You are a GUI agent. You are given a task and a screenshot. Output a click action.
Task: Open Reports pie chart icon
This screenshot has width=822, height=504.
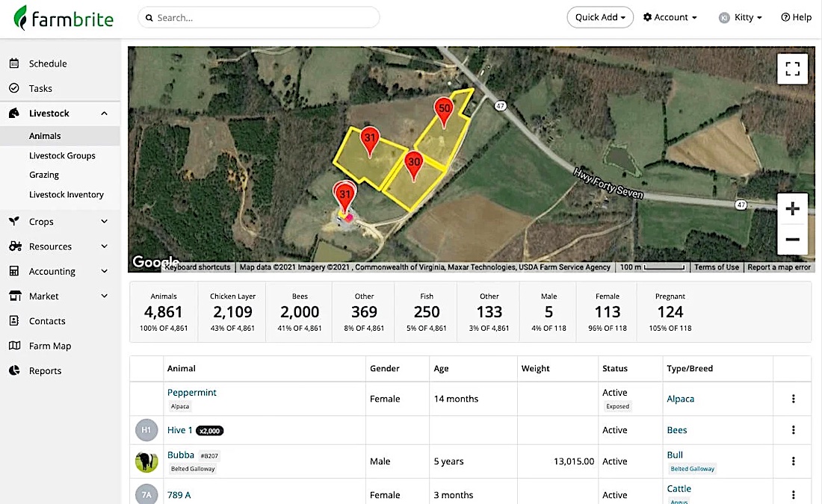[14, 370]
